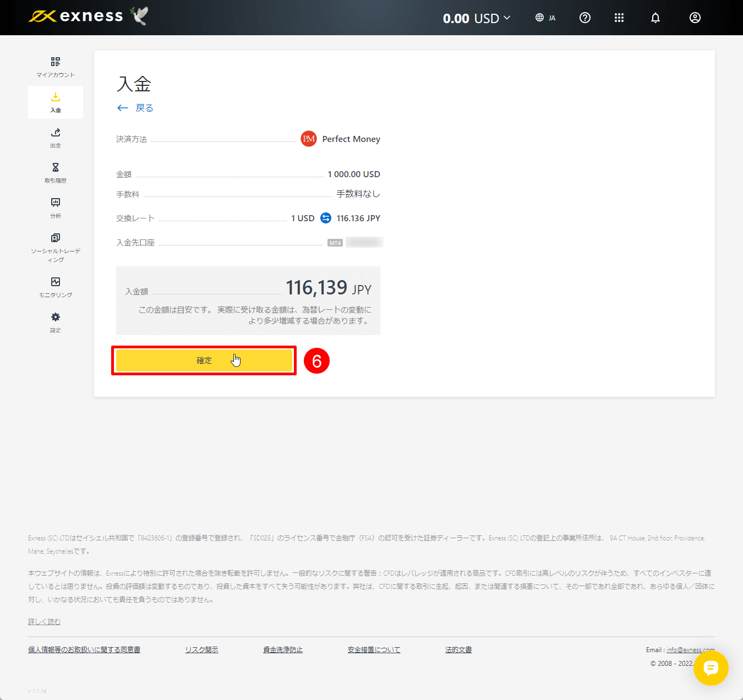Click the Perfect Money PM badge
The image size is (743, 700).
coord(309,139)
